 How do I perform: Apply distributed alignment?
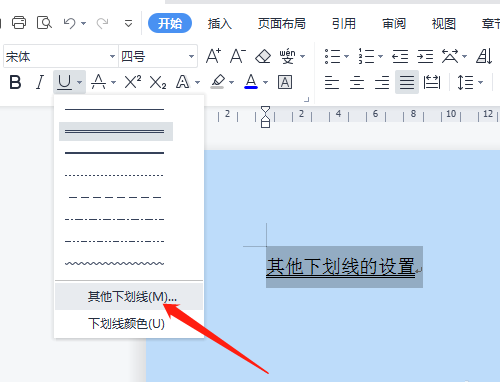(432, 82)
